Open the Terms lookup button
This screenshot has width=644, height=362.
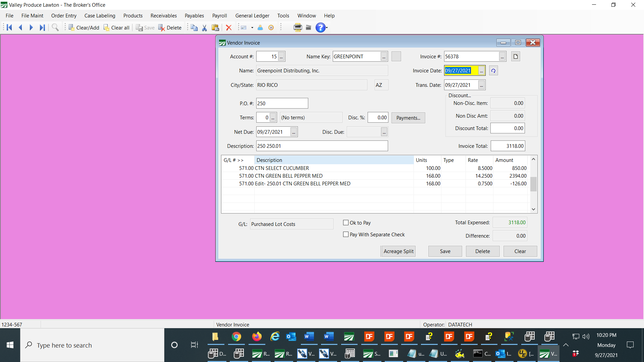tap(273, 118)
